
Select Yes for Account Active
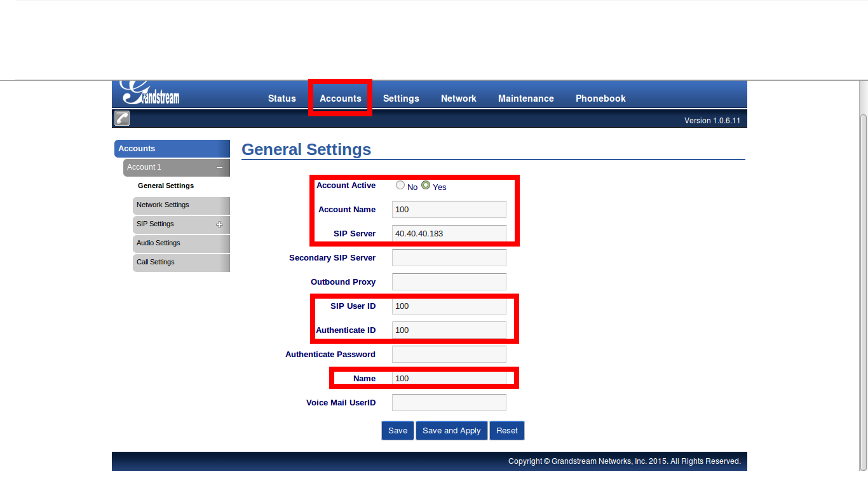pyautogui.click(x=426, y=186)
